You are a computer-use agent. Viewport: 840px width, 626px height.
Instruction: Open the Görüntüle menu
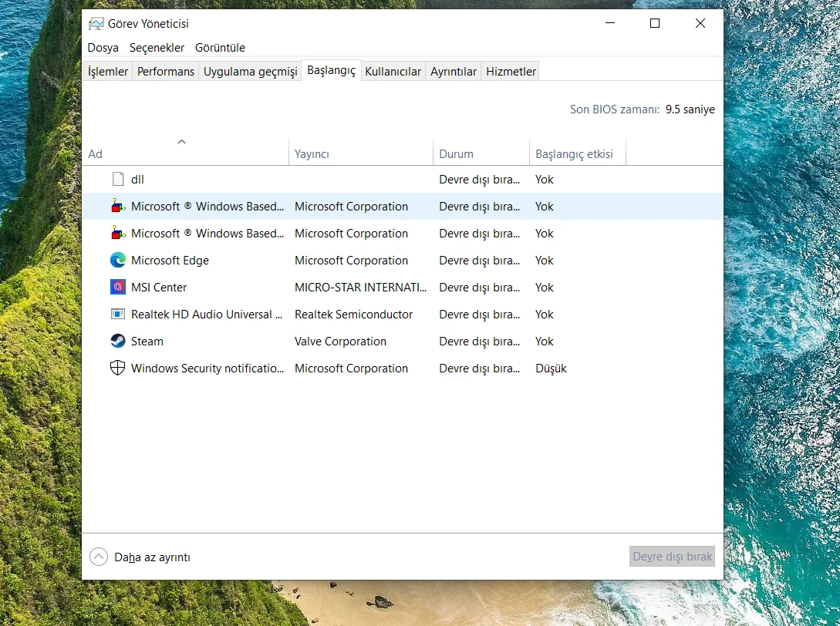pos(220,48)
